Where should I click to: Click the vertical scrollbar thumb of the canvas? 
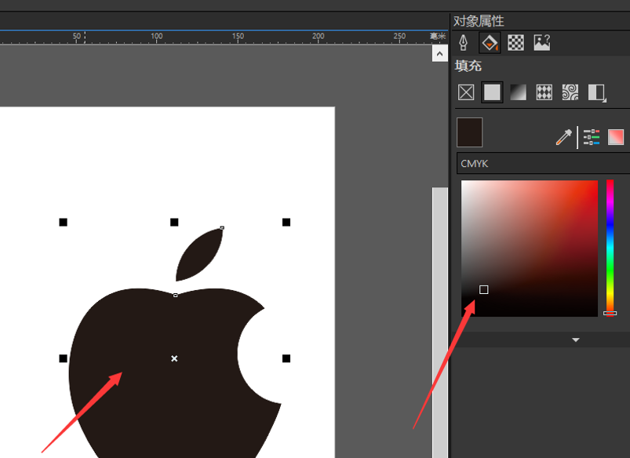point(440,321)
